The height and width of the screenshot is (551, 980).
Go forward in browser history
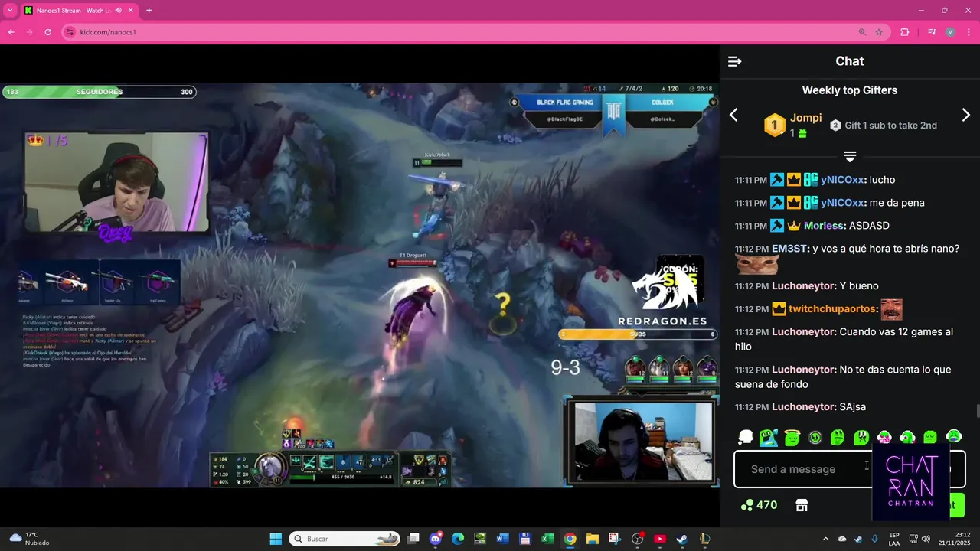[29, 32]
